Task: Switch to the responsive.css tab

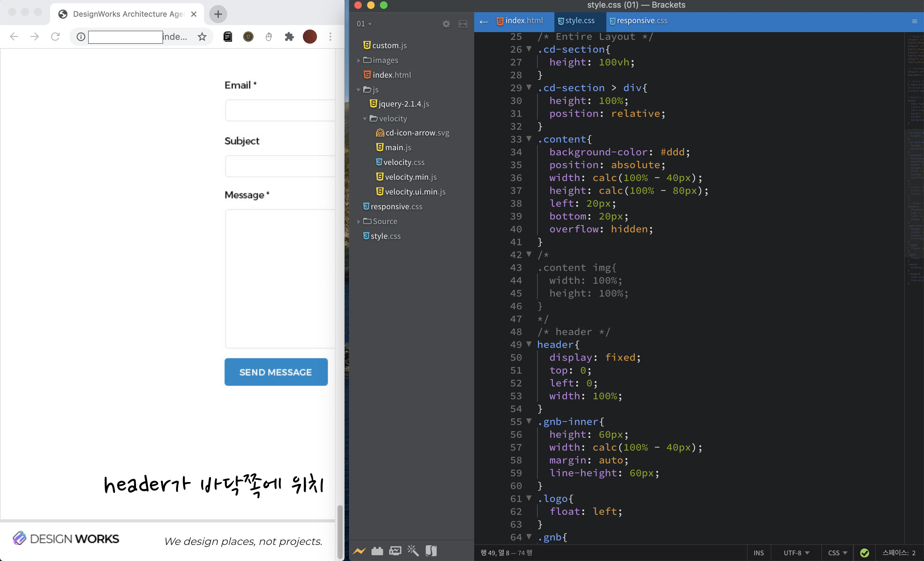Action: pyautogui.click(x=638, y=21)
